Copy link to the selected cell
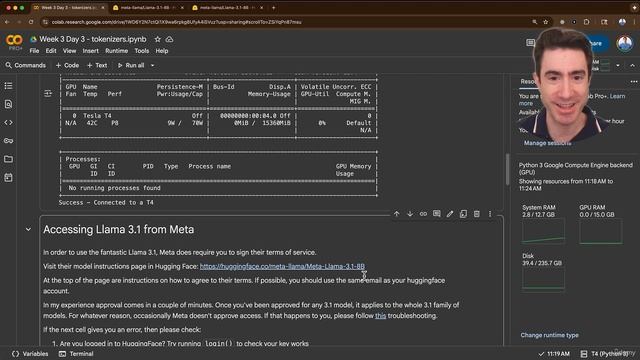 coord(423,214)
